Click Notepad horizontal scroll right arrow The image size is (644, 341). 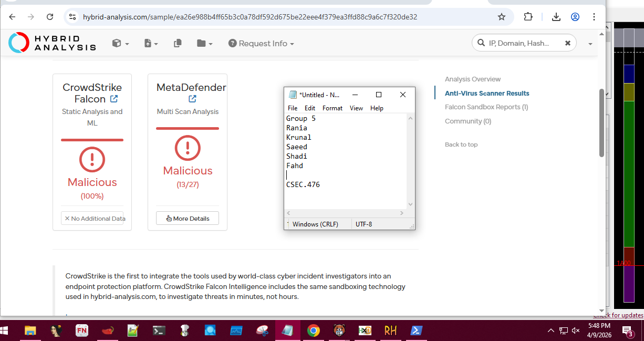402,213
